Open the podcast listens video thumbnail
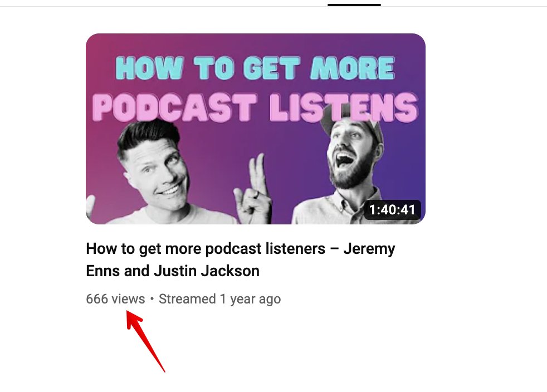The height and width of the screenshot is (392, 547). [x=255, y=129]
